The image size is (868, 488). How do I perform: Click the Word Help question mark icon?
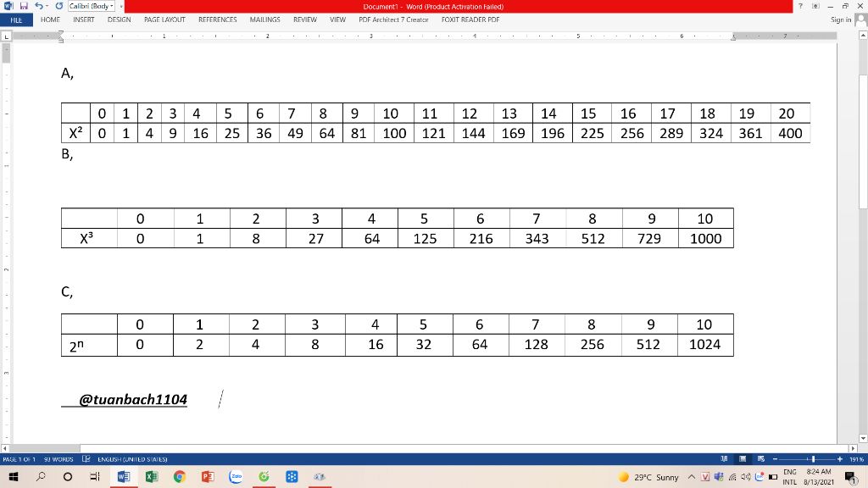pos(800,6)
